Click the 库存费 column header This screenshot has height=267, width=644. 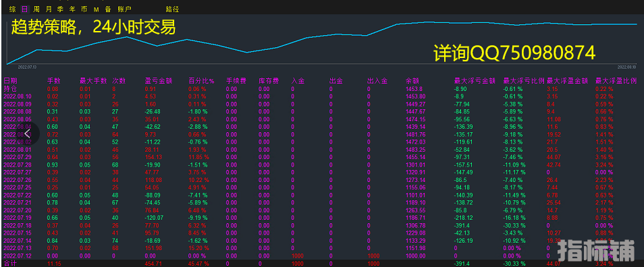pyautogui.click(x=269, y=81)
